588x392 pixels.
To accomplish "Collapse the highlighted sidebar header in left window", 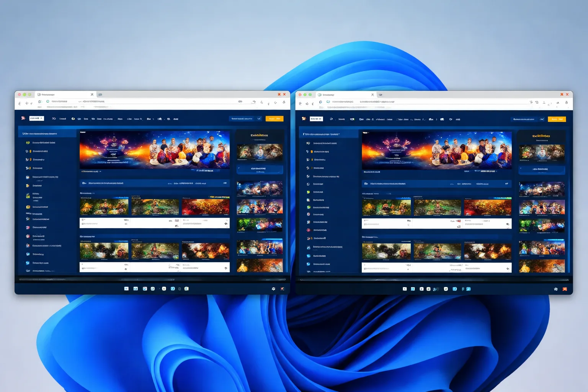I will pos(47,134).
